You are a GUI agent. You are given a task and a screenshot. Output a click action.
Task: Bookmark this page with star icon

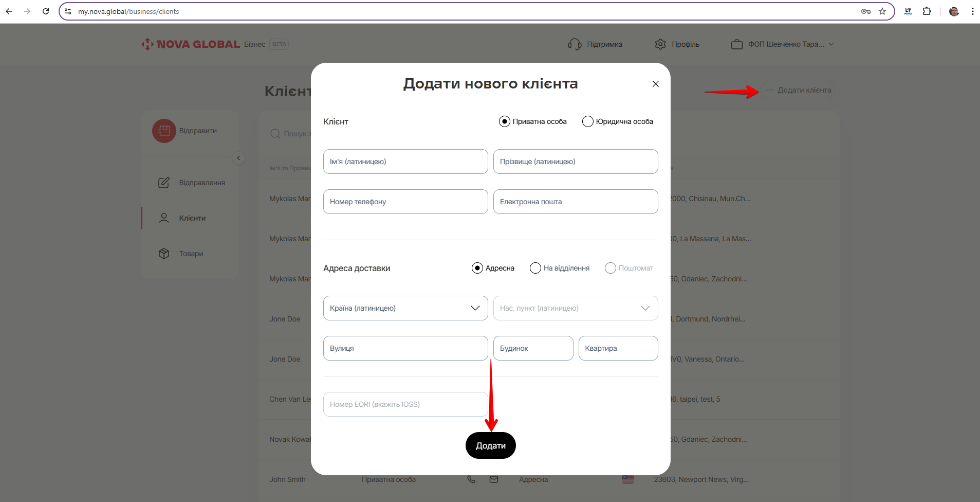(x=882, y=11)
